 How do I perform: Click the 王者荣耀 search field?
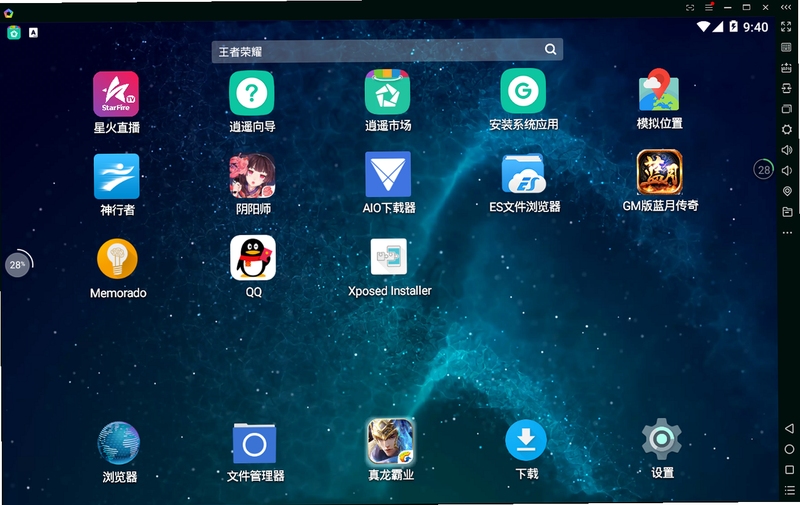click(387, 50)
